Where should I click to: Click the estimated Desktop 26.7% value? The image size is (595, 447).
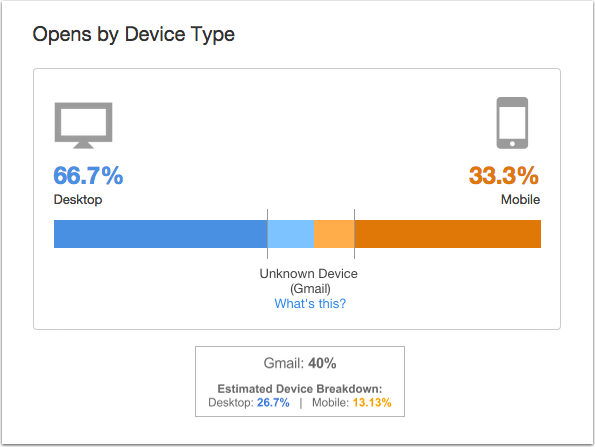(x=273, y=403)
